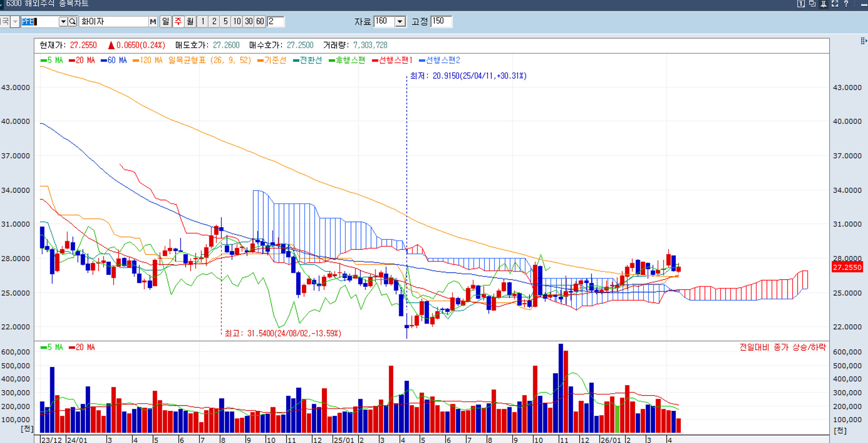Expand the side panel with dotted arrow

coord(863,41)
